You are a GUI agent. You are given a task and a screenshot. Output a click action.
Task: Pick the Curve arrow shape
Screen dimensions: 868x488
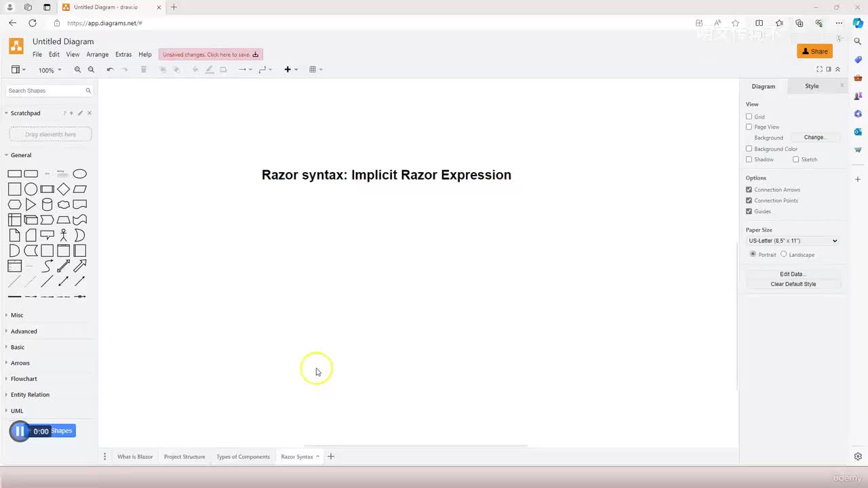tap(47, 266)
